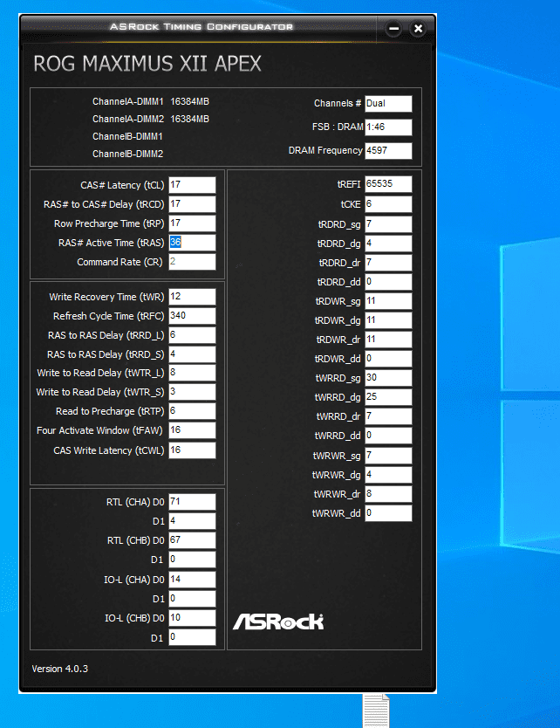Select the tWTR_L input field

point(192,373)
